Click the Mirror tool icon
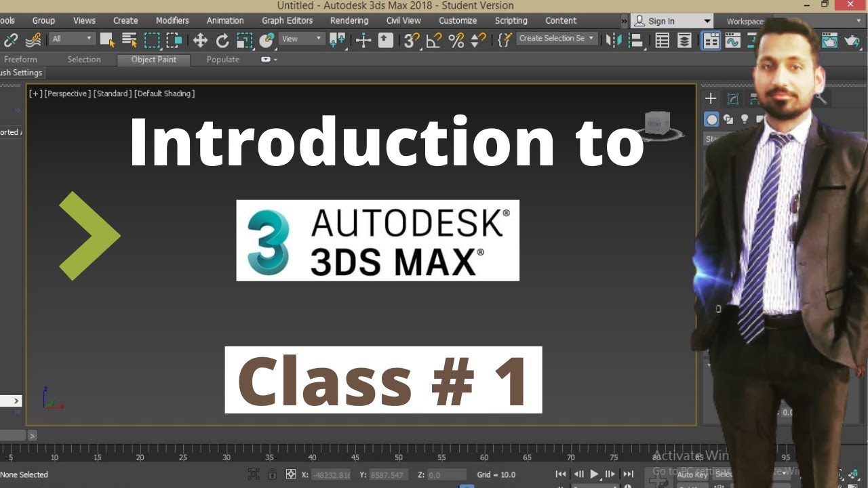 point(614,41)
